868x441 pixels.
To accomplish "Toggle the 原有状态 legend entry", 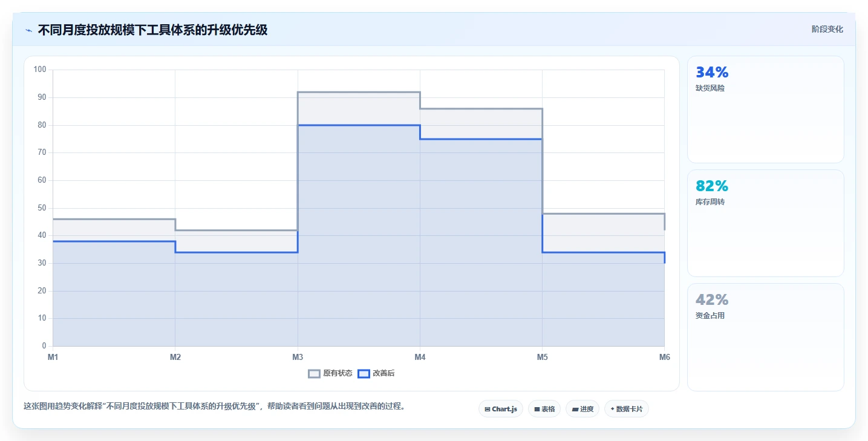I will click(x=330, y=373).
